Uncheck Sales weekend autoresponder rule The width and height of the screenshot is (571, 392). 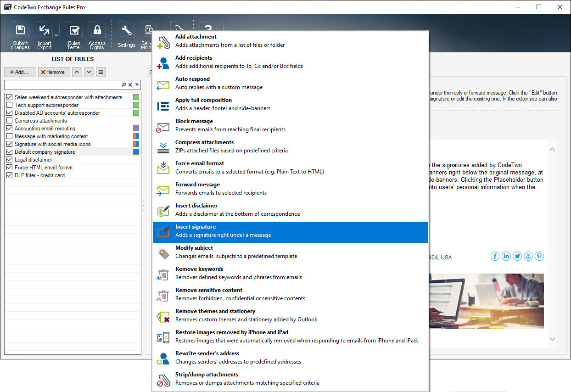click(x=10, y=97)
